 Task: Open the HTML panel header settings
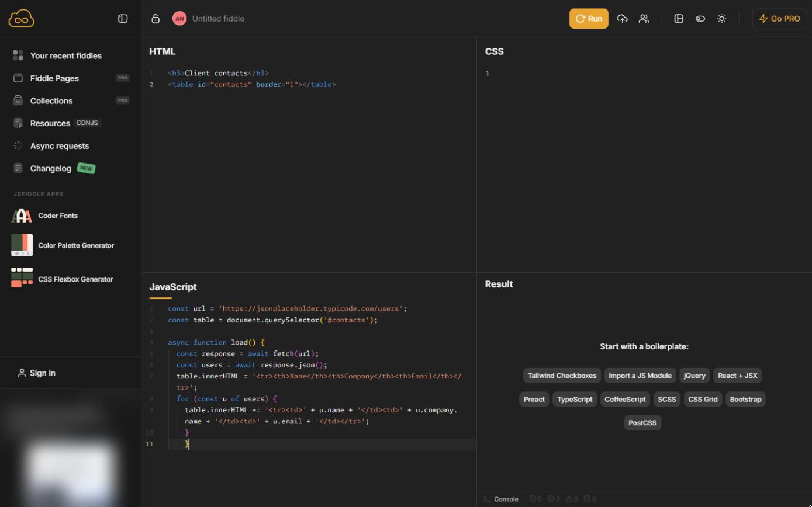click(x=163, y=51)
